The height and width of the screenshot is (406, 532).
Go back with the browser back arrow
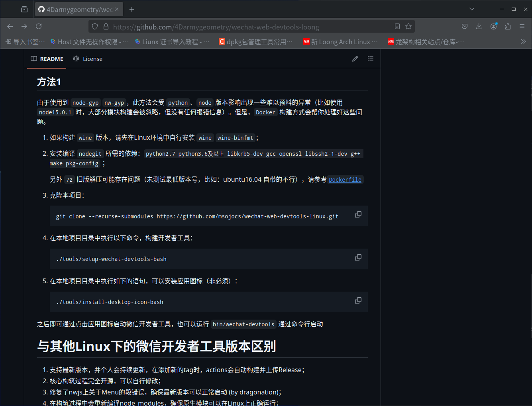(x=10, y=26)
